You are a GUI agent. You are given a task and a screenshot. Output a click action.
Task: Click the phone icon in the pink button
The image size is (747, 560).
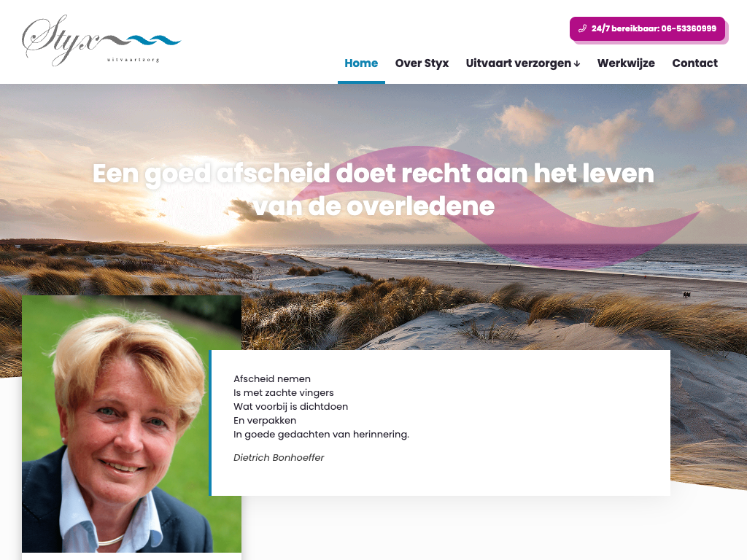pos(582,28)
